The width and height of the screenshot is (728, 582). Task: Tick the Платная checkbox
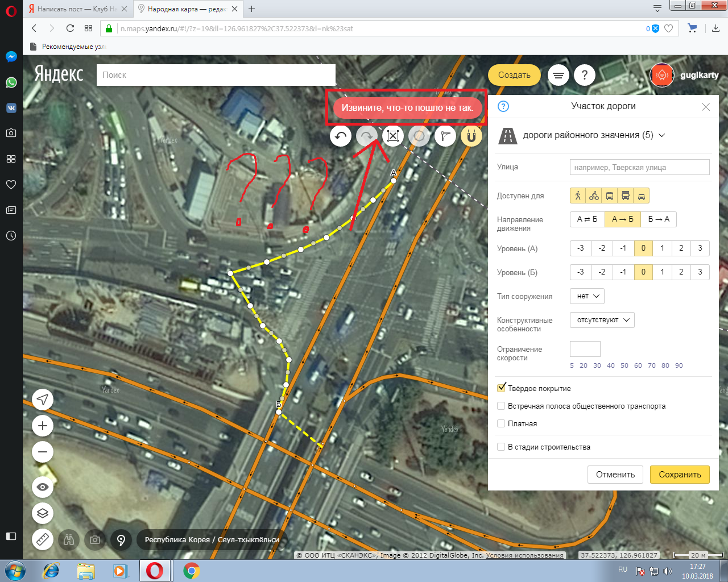coord(501,423)
